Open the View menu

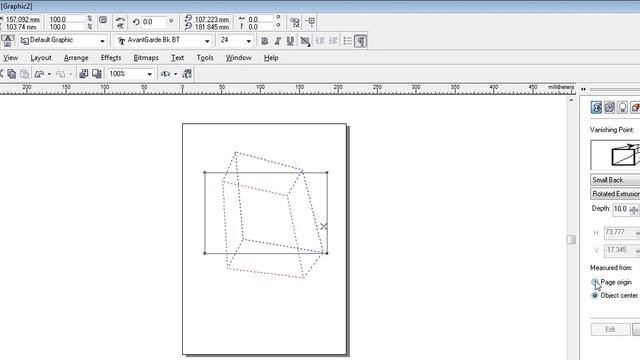[x=11, y=58]
